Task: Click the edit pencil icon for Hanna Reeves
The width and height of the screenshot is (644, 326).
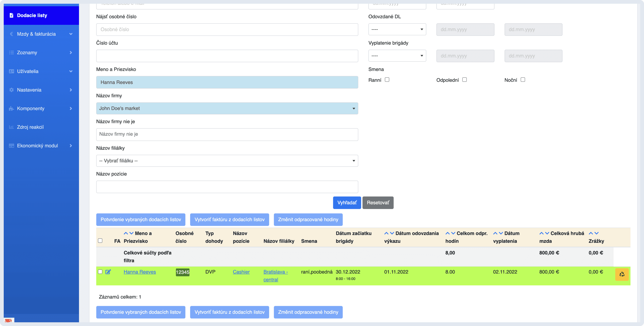Action: click(x=108, y=272)
